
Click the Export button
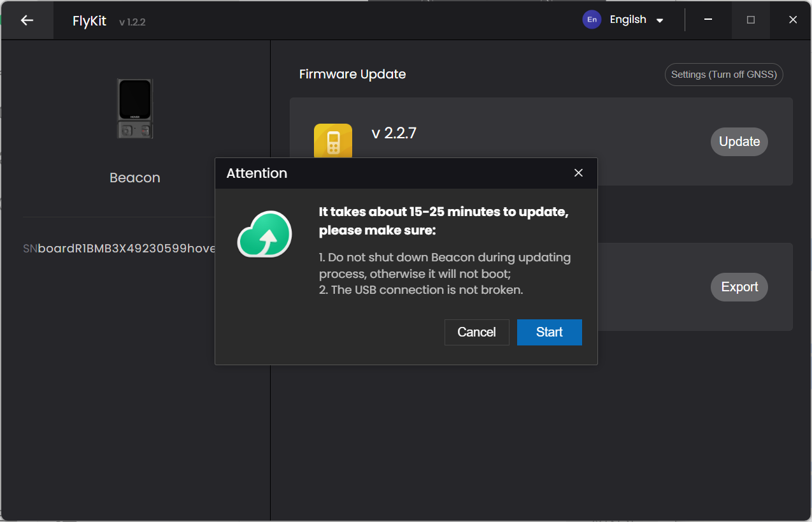pyautogui.click(x=739, y=287)
